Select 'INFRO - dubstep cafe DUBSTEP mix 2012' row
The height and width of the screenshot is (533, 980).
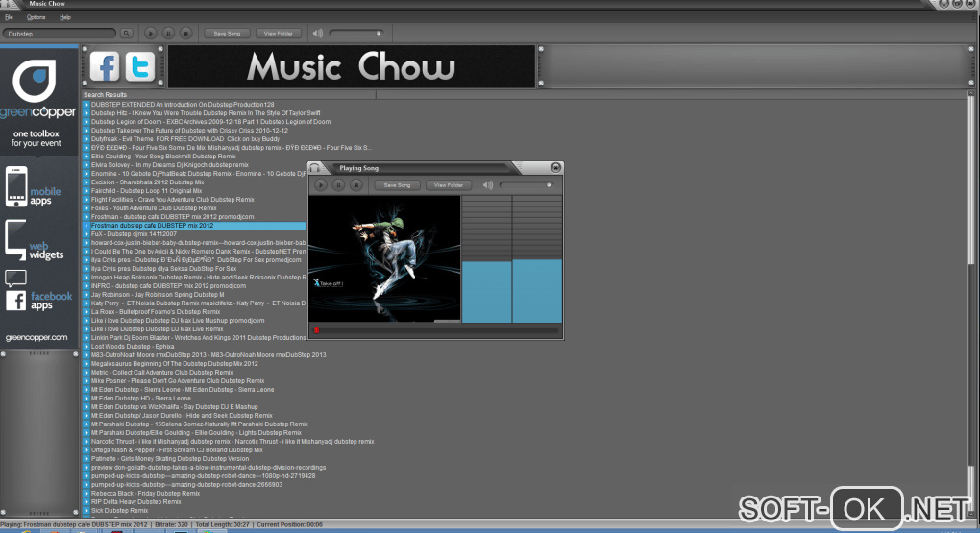(x=168, y=285)
